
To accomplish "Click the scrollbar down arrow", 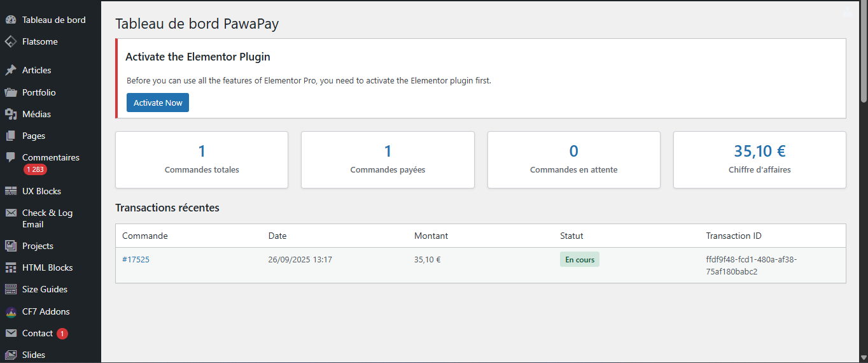I will tap(864, 358).
